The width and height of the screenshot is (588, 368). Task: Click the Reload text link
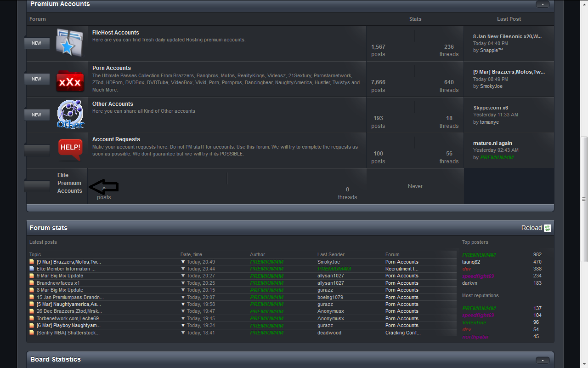pyautogui.click(x=531, y=228)
